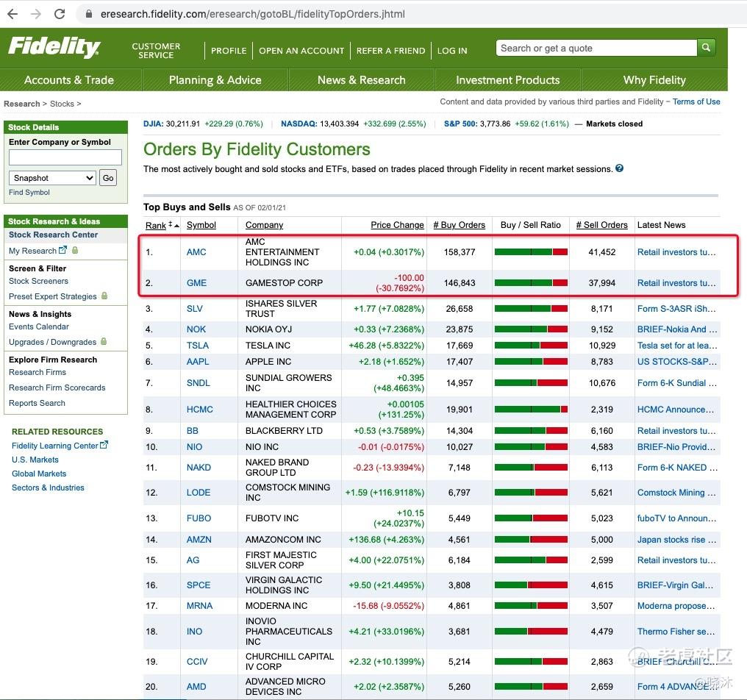Open the Global Markets link
The height and width of the screenshot is (700, 747).
point(39,474)
